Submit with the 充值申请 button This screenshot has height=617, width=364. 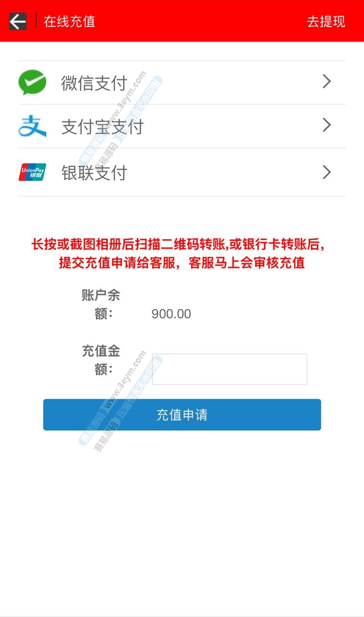tap(182, 415)
